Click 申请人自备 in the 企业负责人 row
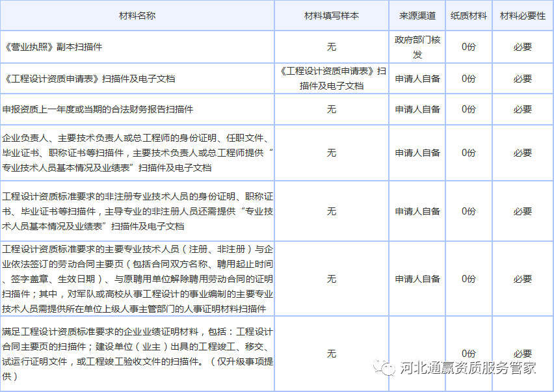The height and width of the screenshot is (392, 554). tap(417, 153)
